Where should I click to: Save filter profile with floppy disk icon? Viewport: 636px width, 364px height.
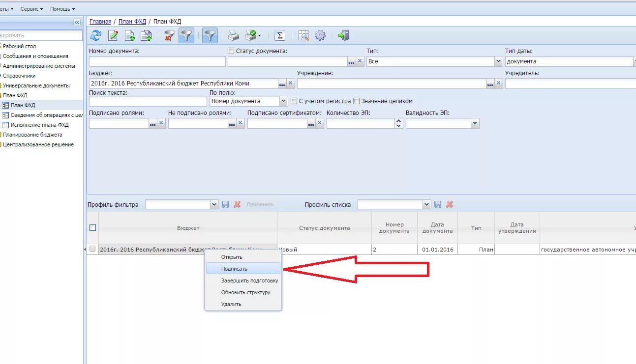(x=225, y=204)
